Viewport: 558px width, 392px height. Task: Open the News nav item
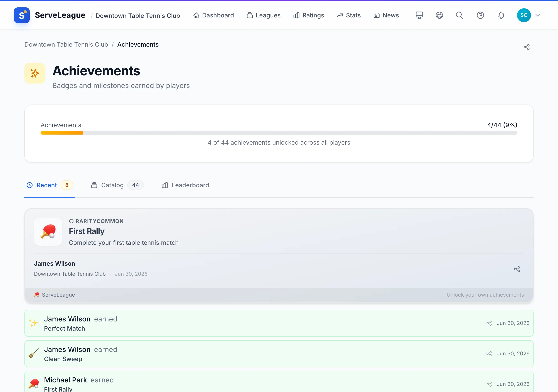(x=386, y=15)
